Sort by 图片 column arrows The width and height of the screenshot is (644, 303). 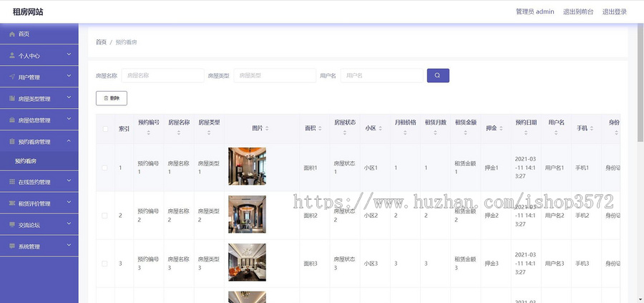(267, 129)
